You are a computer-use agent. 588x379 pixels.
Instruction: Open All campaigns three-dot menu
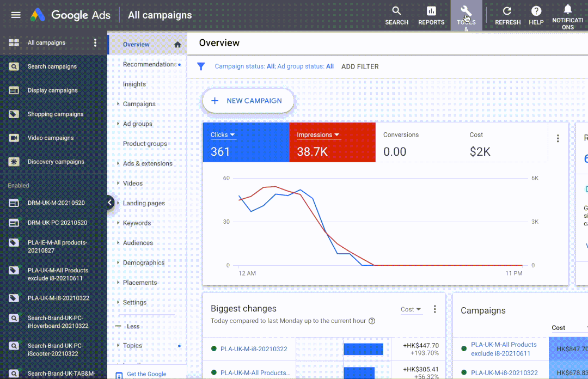95,43
